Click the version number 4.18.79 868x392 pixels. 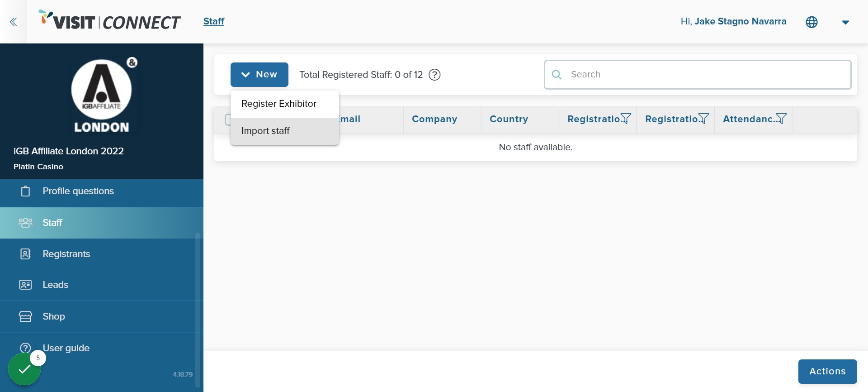pos(183,374)
